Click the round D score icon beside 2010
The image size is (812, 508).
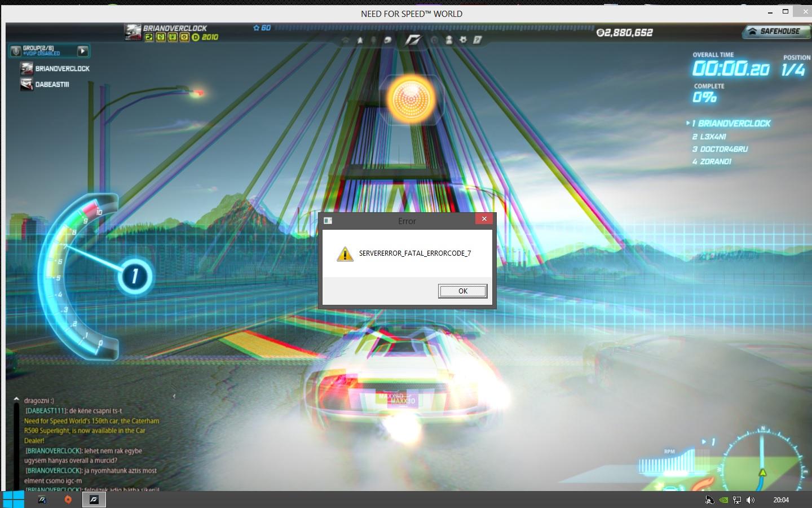[196, 37]
